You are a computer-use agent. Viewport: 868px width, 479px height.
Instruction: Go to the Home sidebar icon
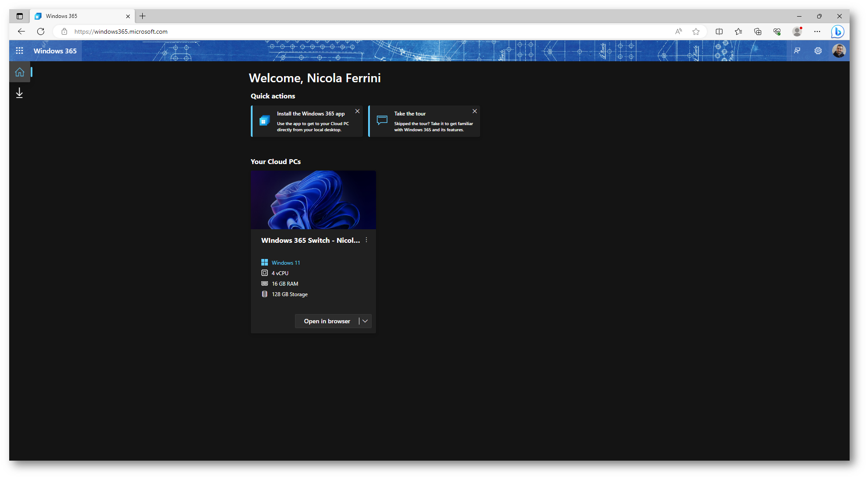(x=20, y=72)
